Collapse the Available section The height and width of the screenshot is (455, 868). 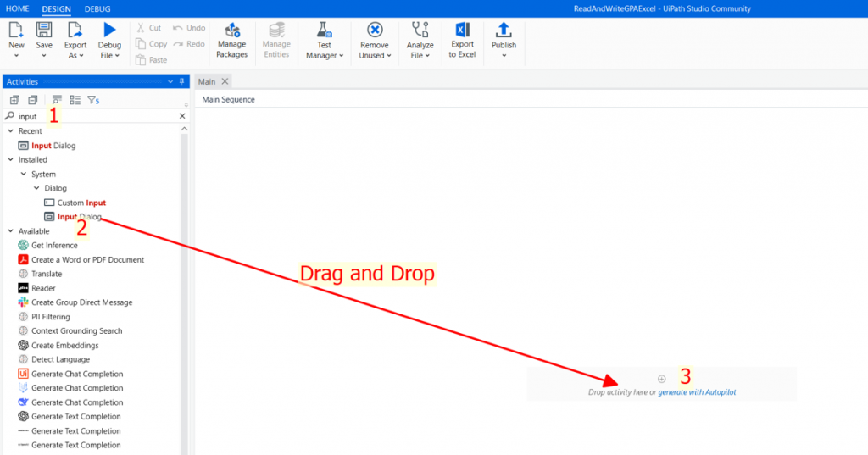coord(10,230)
